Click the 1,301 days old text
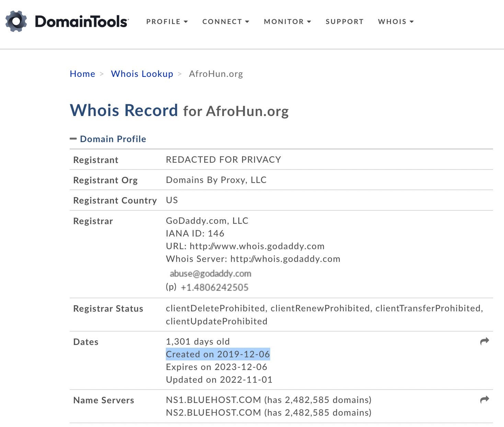This screenshot has width=504, height=427. 198,342
